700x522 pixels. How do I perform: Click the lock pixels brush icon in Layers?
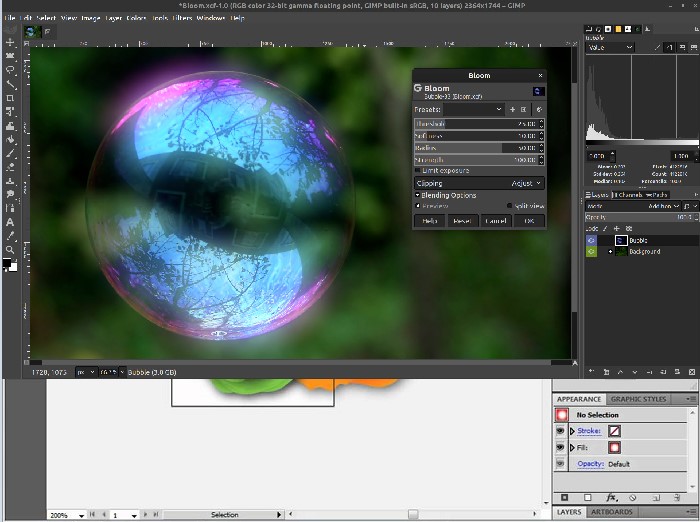point(605,228)
